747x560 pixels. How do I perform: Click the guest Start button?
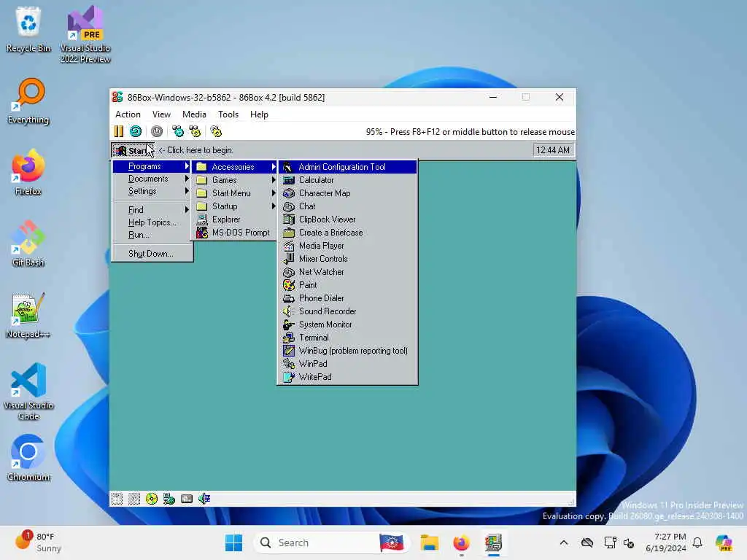pyautogui.click(x=133, y=150)
